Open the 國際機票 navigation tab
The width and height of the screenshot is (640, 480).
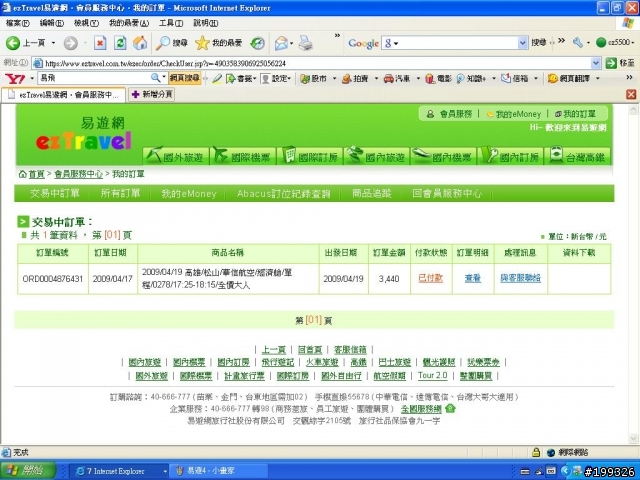pos(242,156)
